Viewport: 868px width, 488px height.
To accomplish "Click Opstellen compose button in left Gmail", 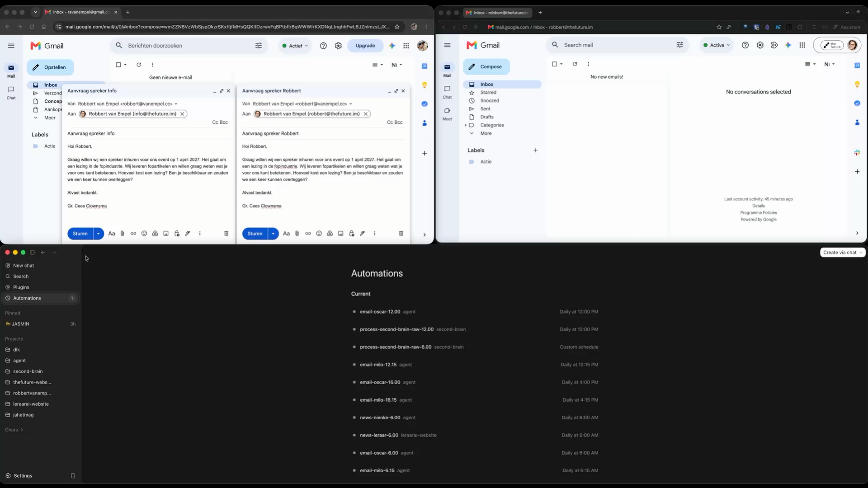I will point(50,67).
